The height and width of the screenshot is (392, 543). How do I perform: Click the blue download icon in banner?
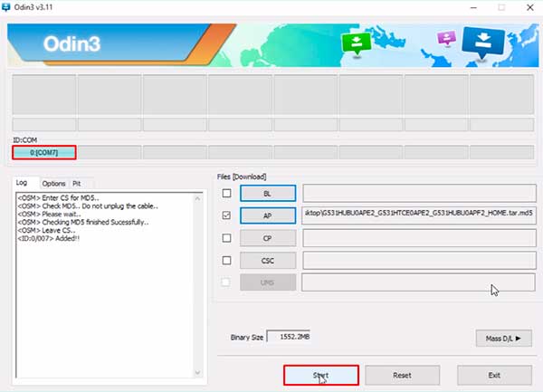[482, 43]
